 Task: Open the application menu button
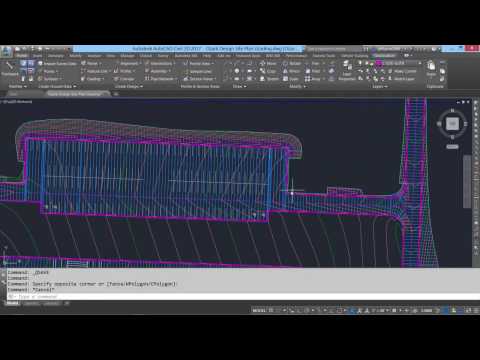coord(6,51)
